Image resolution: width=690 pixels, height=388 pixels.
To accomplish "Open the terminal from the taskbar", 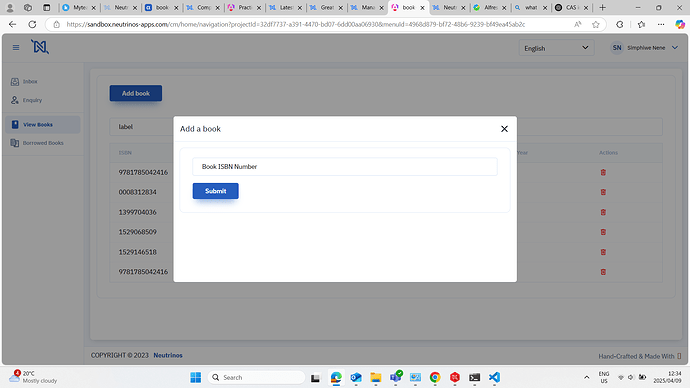I will click(474, 377).
